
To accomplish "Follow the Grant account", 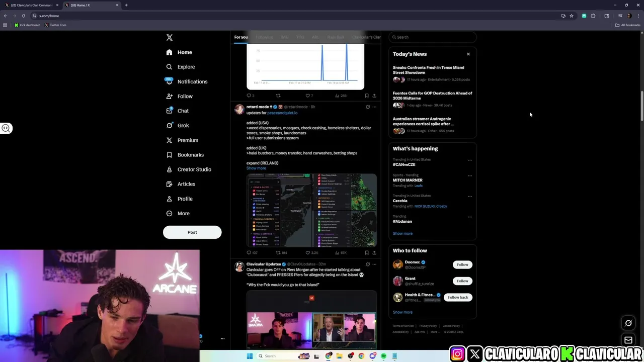I will pyautogui.click(x=462, y=281).
